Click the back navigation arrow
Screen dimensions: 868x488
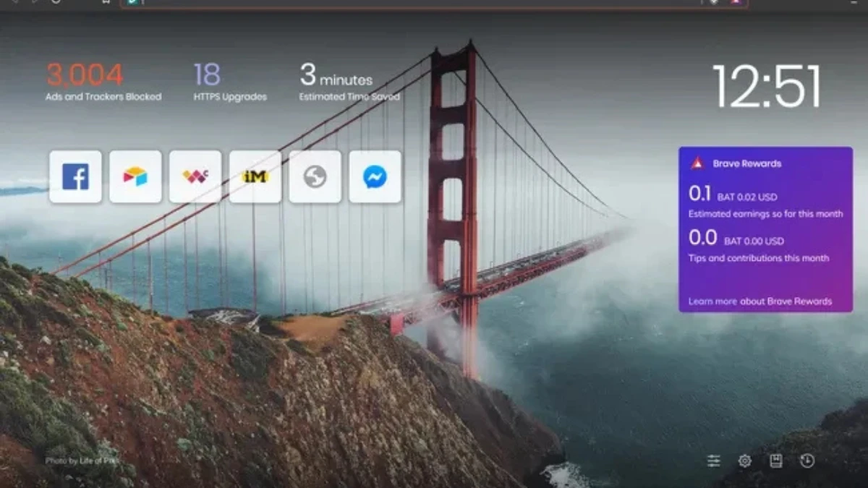pyautogui.click(x=14, y=4)
